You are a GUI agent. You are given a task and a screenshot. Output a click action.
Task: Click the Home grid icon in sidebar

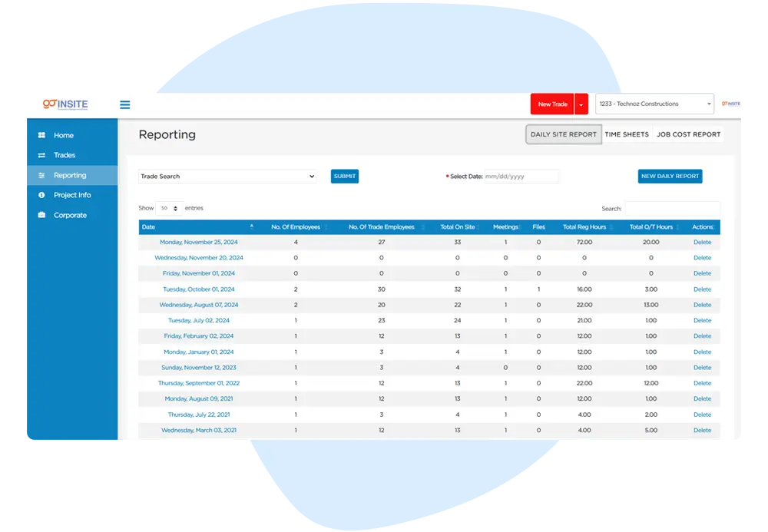tap(41, 136)
